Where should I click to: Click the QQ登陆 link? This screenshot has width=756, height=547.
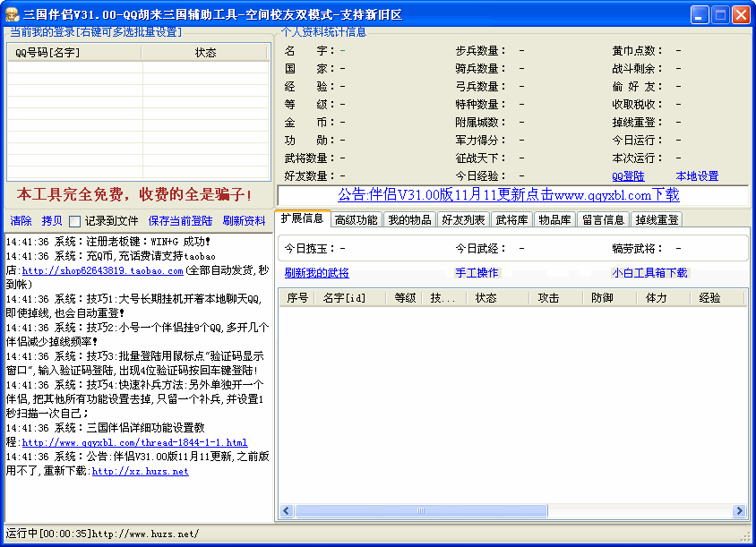tap(627, 176)
